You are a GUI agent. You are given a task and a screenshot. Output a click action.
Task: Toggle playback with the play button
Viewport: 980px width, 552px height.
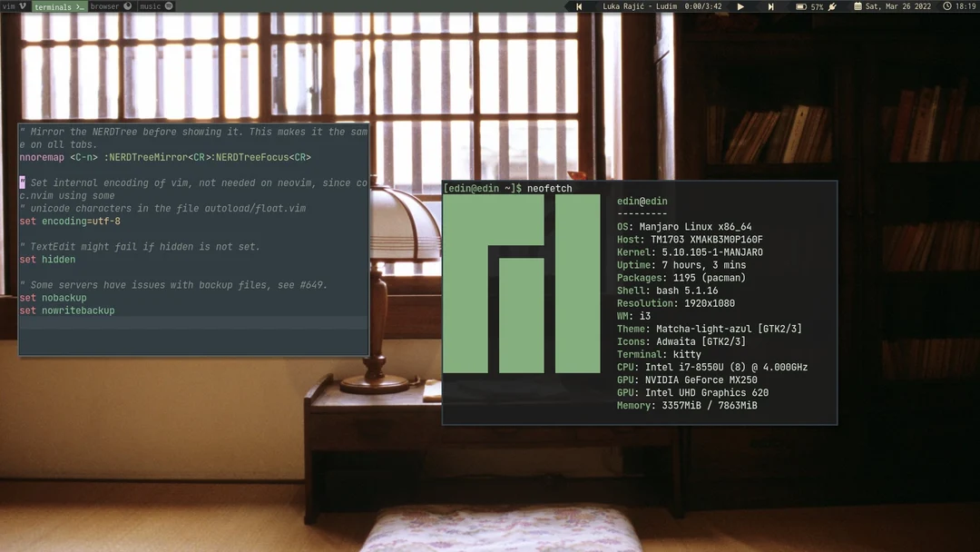coord(740,6)
